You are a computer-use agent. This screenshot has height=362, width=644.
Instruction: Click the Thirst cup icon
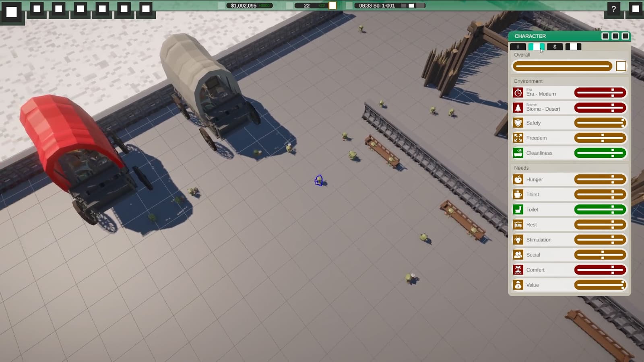coord(518,194)
